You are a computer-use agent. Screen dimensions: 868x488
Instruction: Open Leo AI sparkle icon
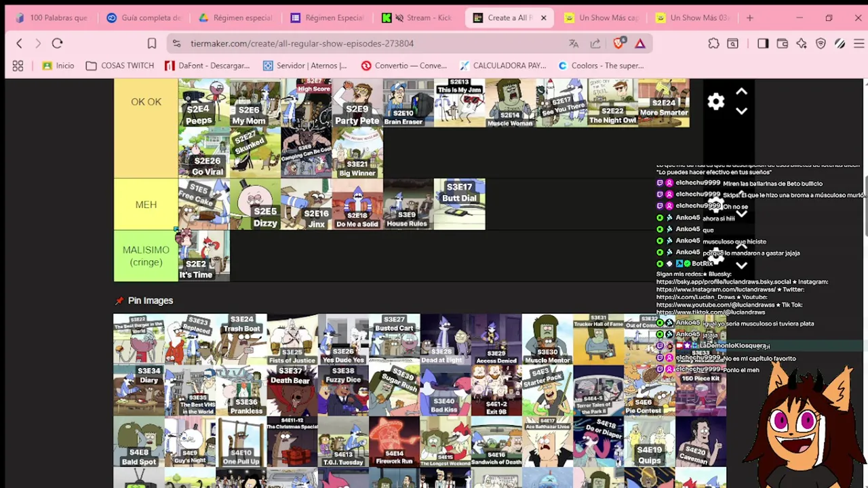(802, 43)
